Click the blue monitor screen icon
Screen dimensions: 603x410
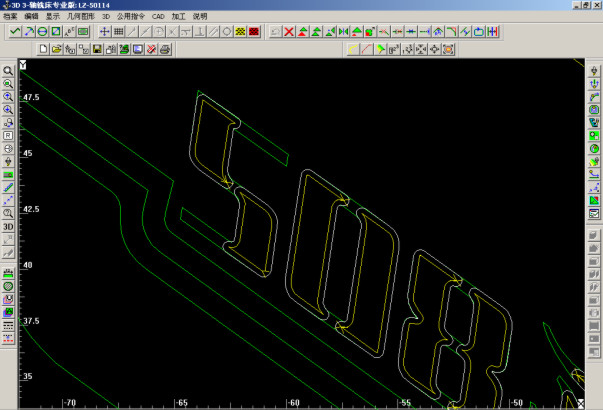(x=138, y=49)
